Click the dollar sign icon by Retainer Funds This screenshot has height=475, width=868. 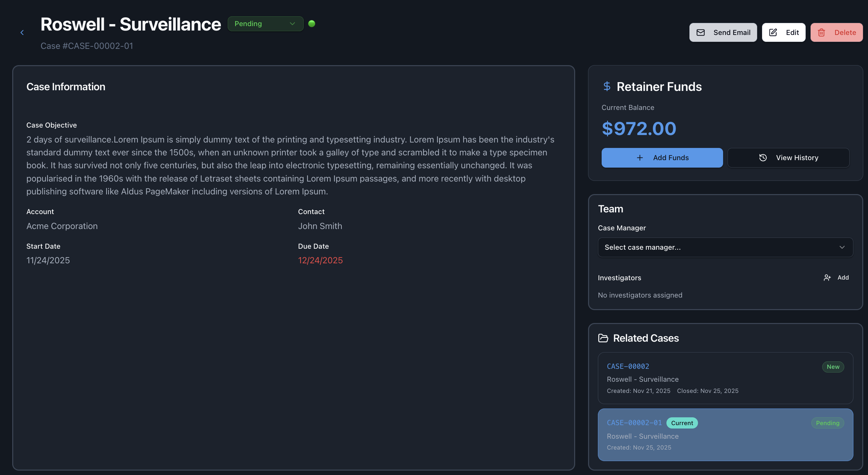point(607,86)
